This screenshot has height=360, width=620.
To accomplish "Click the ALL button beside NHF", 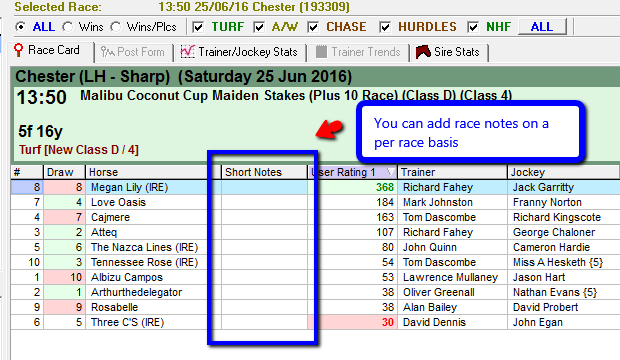I will pos(542,27).
